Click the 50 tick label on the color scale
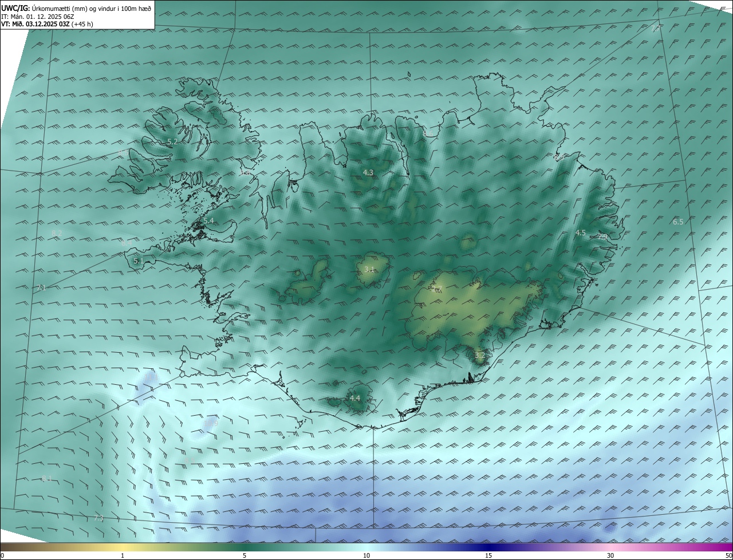The image size is (733, 560). [x=728, y=555]
